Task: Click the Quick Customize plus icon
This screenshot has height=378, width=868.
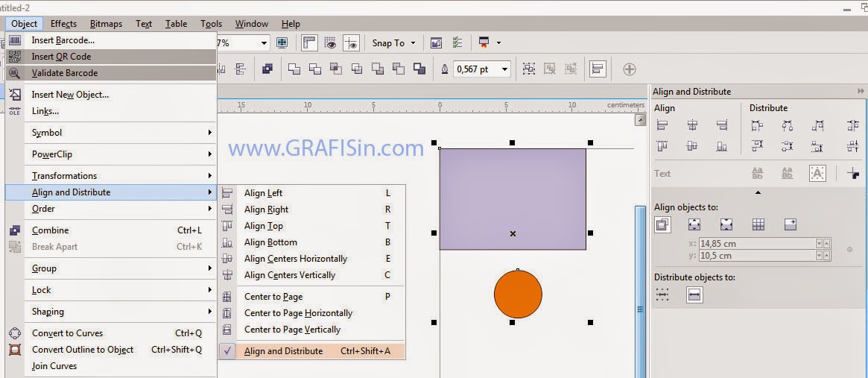Action: (630, 69)
